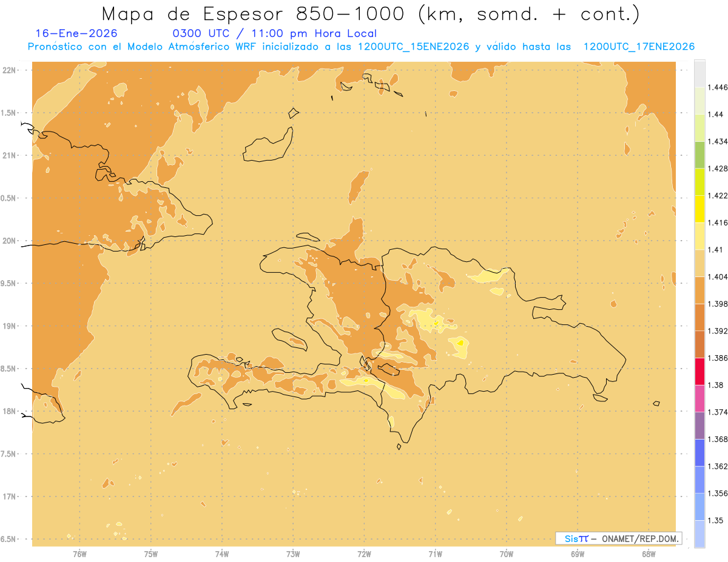Viewport: 728px width, 562px height.
Task: Pick the purple swatch between 1.368 and 1.374
Action: (x=699, y=426)
